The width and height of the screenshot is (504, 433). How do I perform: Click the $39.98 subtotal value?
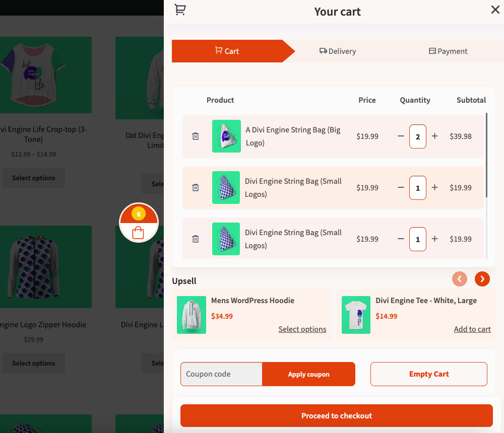point(461,136)
